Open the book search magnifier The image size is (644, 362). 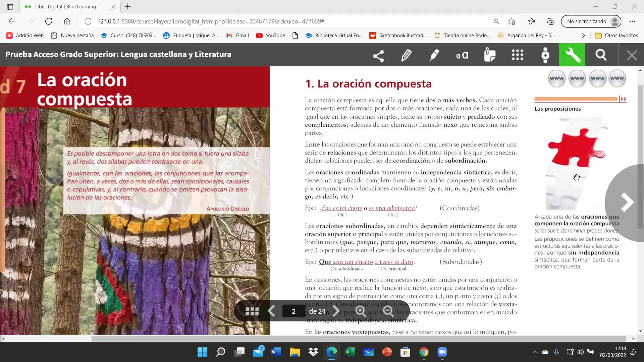(x=601, y=55)
